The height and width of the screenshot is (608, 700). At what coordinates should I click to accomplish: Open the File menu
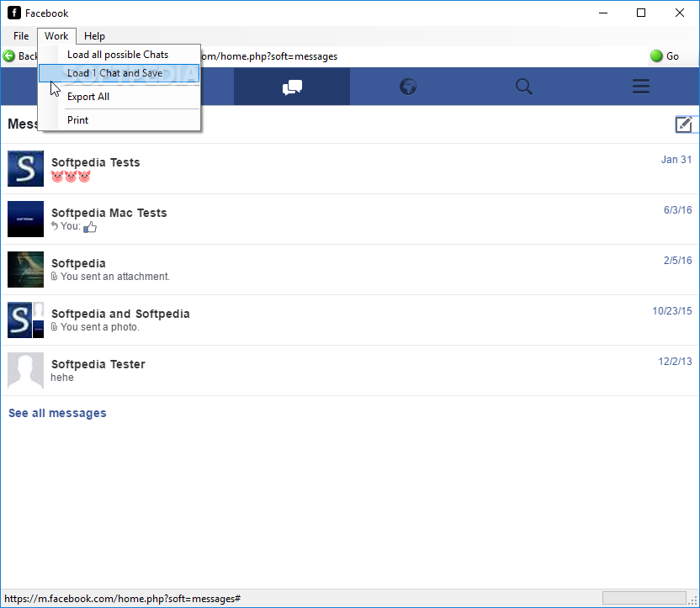click(21, 36)
